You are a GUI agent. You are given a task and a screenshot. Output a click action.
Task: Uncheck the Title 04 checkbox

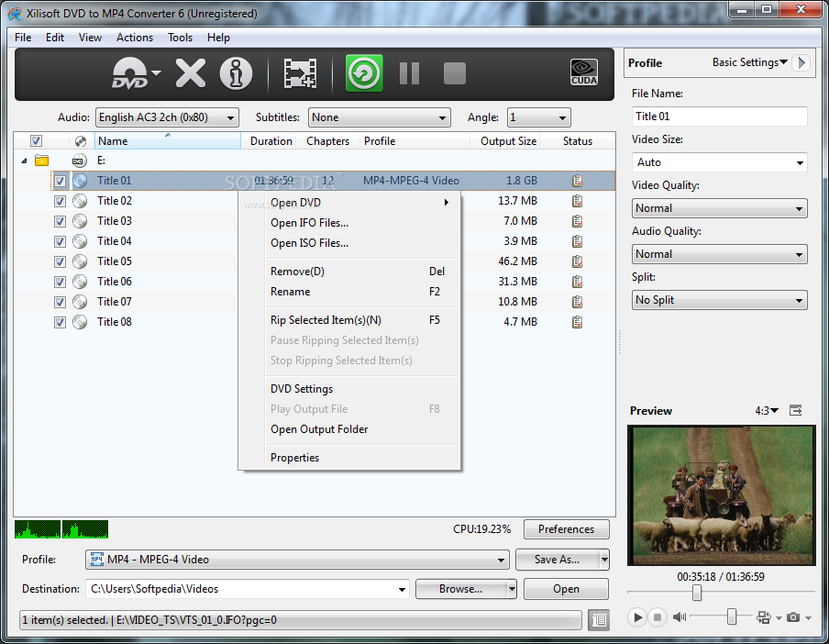coord(60,241)
